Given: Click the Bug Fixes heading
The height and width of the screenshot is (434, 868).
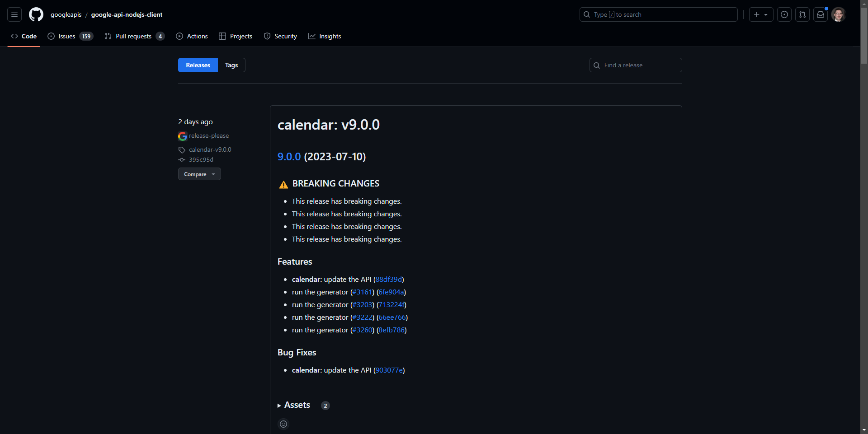Looking at the screenshot, I should (297, 352).
